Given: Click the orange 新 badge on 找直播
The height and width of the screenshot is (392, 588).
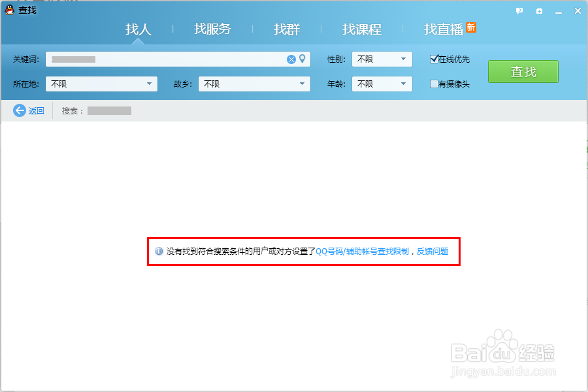Looking at the screenshot, I should 471,27.
